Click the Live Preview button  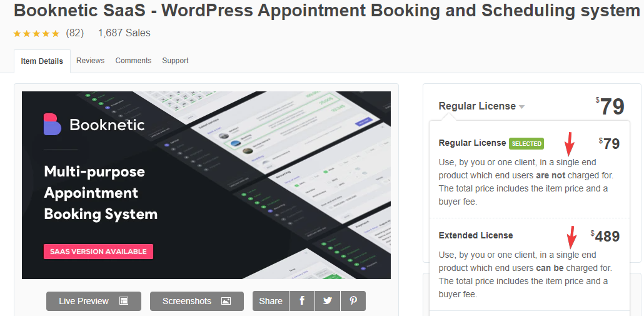point(94,301)
